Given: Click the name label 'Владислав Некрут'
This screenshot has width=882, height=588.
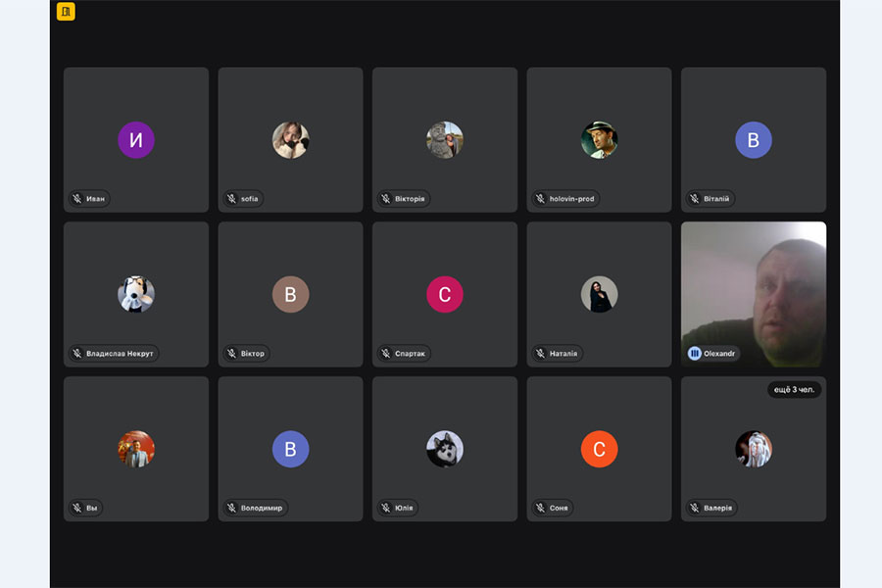Looking at the screenshot, I should (120, 354).
